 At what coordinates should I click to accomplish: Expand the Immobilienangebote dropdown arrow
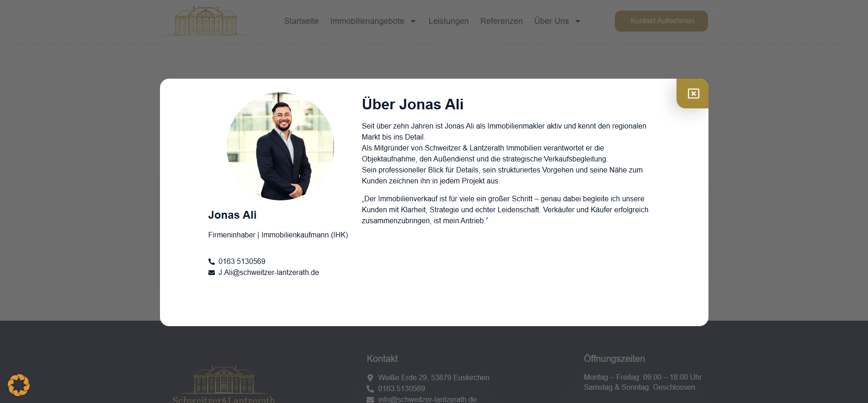click(413, 21)
